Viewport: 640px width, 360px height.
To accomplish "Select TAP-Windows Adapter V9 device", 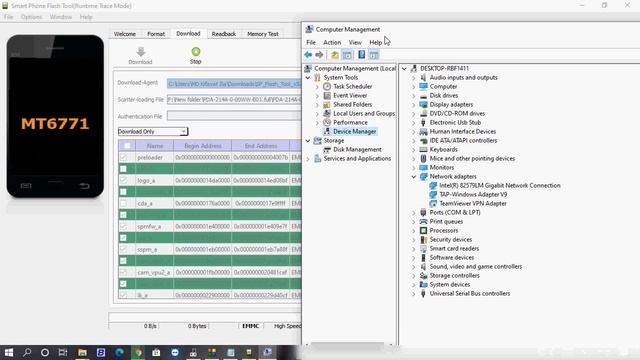I will [x=473, y=194].
